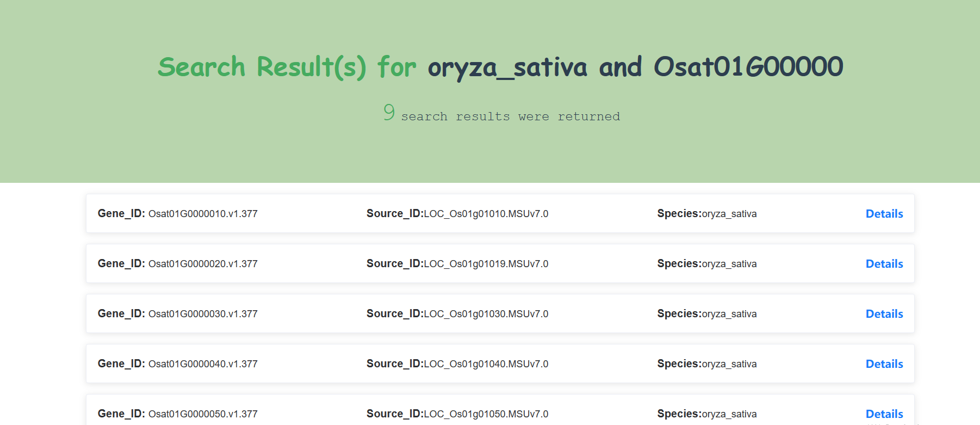Open Details for Osat01G0000010.v1.377
Viewport: 980px width, 425px height.
coord(884,214)
